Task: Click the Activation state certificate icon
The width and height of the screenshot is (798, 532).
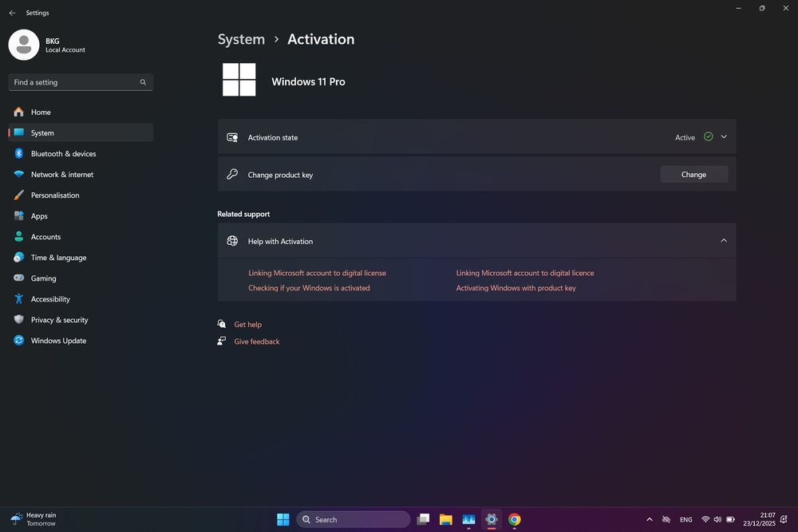Action: [232, 137]
